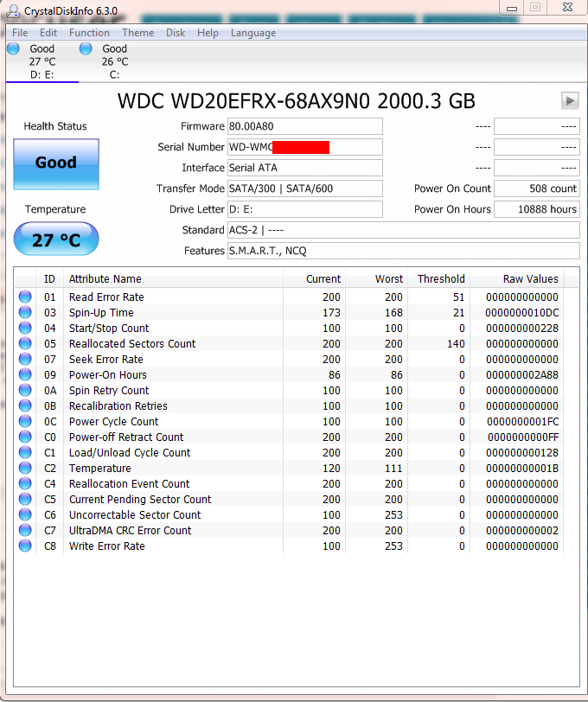Expand the Disk menu
The width and height of the screenshot is (588, 702).
click(176, 33)
